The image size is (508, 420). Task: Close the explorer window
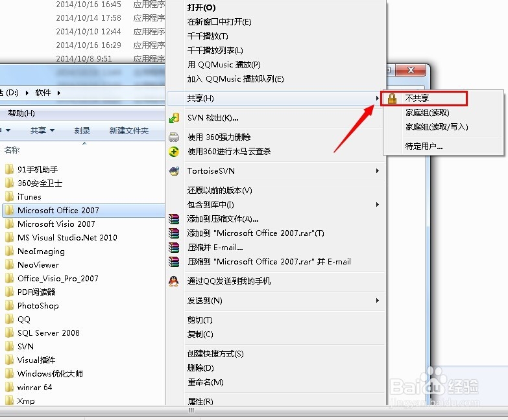tap(411, 70)
